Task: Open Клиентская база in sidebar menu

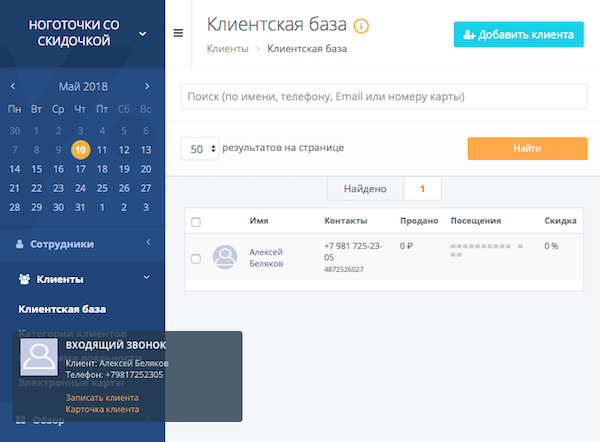Action: click(62, 309)
